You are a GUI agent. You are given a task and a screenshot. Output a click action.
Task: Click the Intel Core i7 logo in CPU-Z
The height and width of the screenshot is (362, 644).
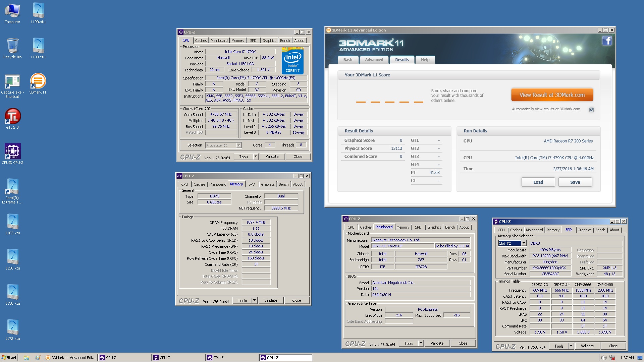[292, 61]
